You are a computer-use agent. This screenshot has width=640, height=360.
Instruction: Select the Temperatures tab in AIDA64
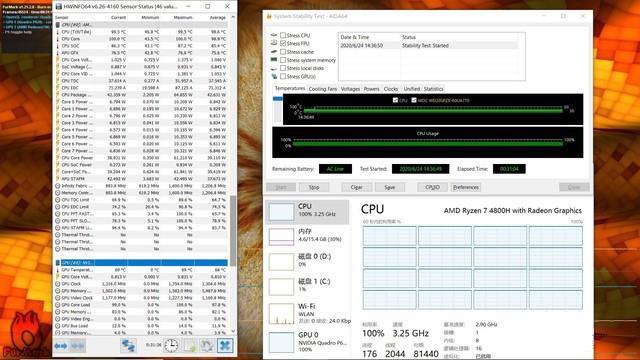click(x=289, y=89)
